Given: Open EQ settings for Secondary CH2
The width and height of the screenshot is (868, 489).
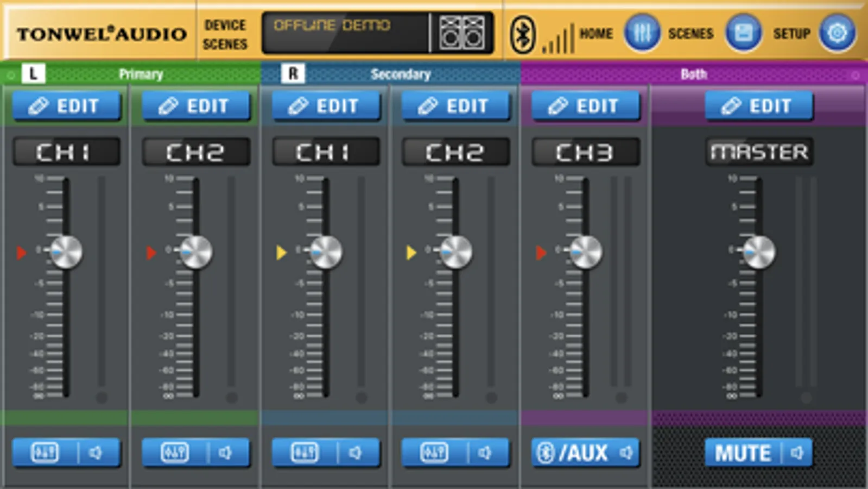Looking at the screenshot, I should 434,453.
